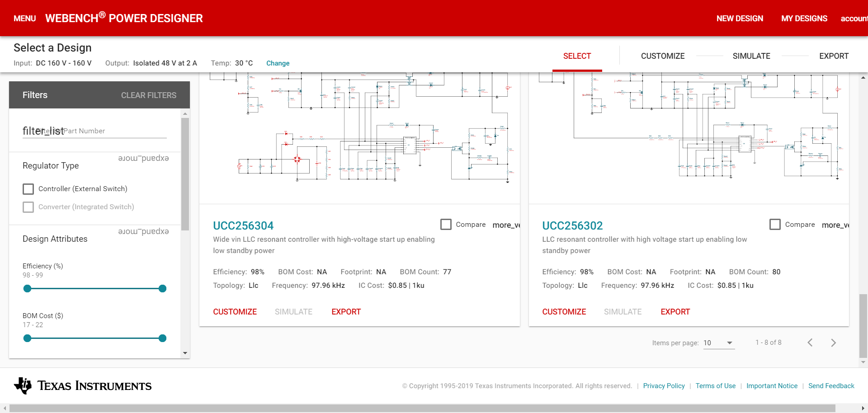The image size is (868, 413).
Task: Open the UCC256302 part link
Action: point(572,225)
